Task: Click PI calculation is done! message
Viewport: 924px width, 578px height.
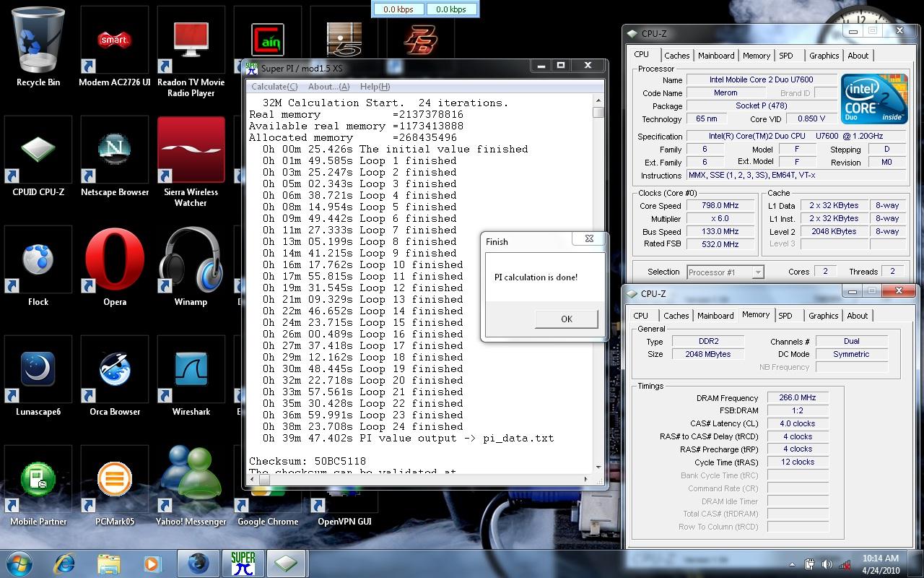Action: [536, 277]
